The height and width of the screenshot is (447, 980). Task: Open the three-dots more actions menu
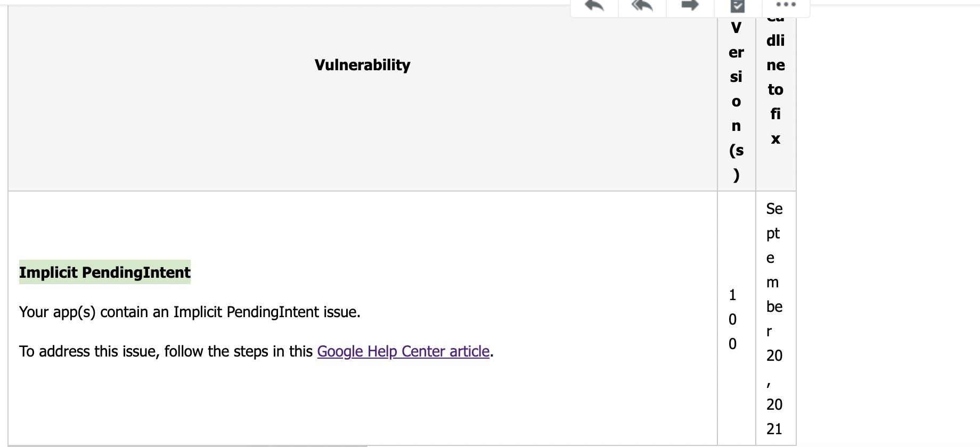(x=786, y=5)
